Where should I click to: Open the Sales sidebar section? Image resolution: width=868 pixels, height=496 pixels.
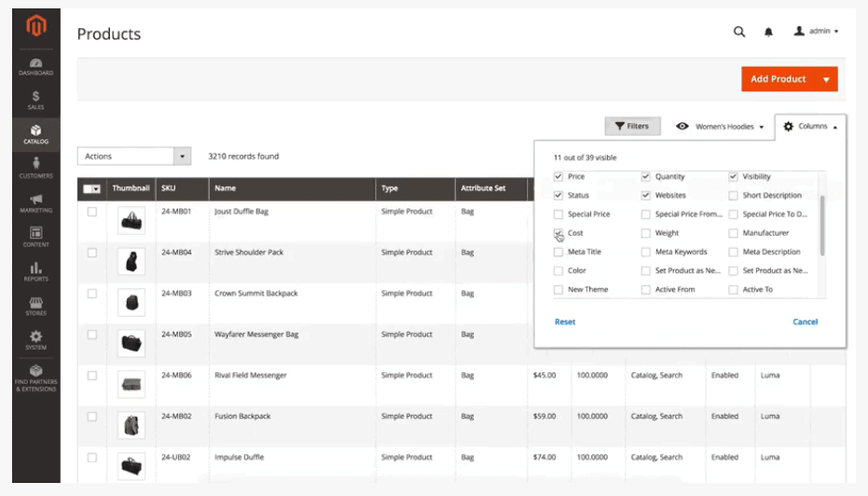pyautogui.click(x=36, y=100)
